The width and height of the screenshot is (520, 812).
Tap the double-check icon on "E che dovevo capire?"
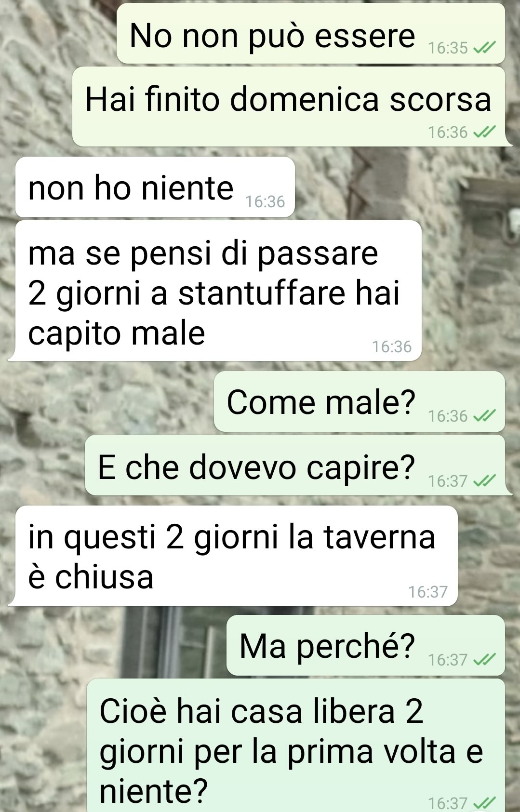coord(484,480)
